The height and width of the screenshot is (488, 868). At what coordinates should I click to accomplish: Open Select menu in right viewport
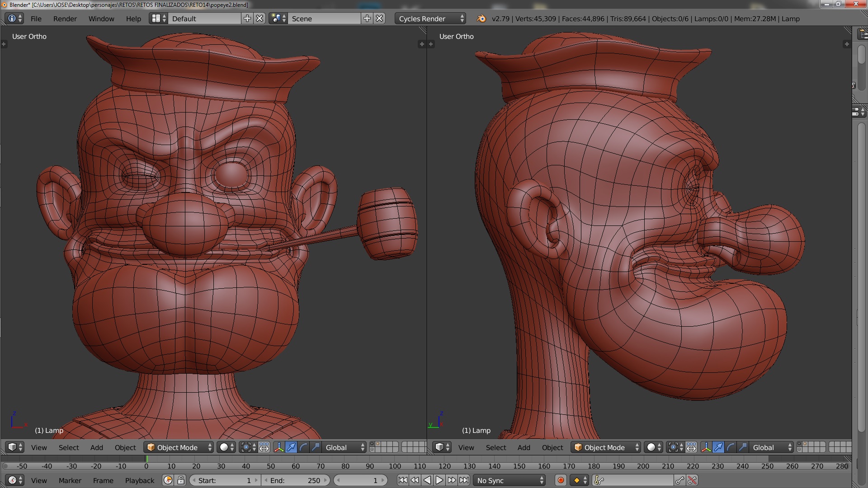pyautogui.click(x=496, y=447)
